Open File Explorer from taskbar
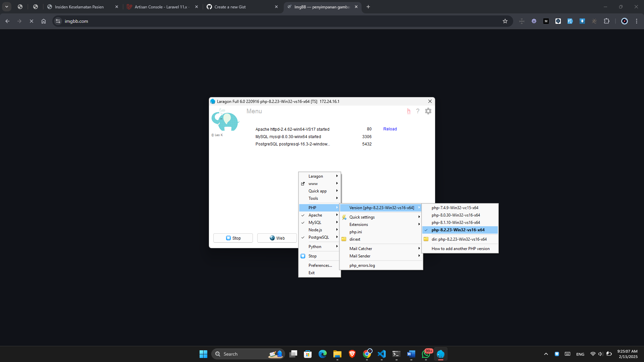This screenshot has width=644, height=362. pos(337,354)
